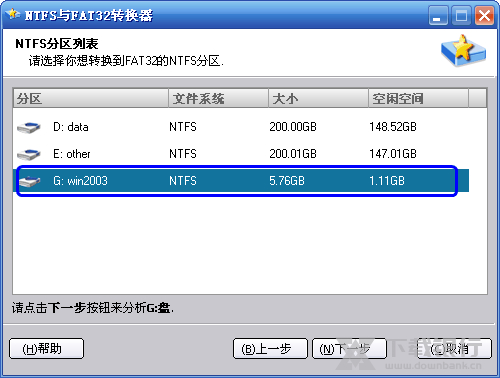Click the 200.00GB size cell
The height and width of the screenshot is (378, 500).
(x=293, y=127)
